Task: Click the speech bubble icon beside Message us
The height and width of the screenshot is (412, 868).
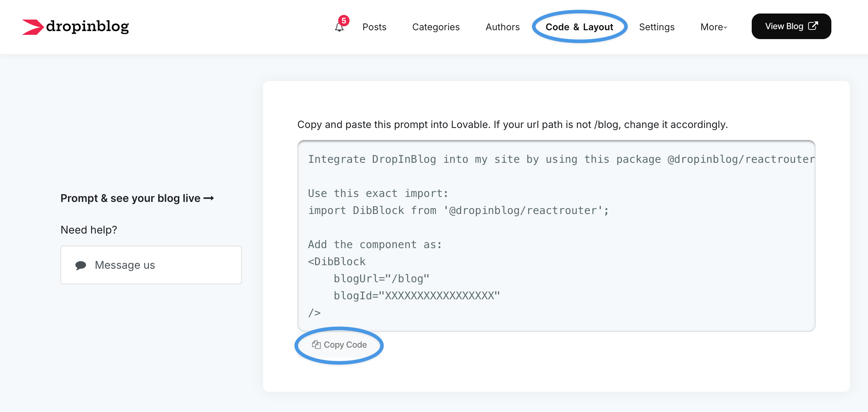Action: coord(81,265)
